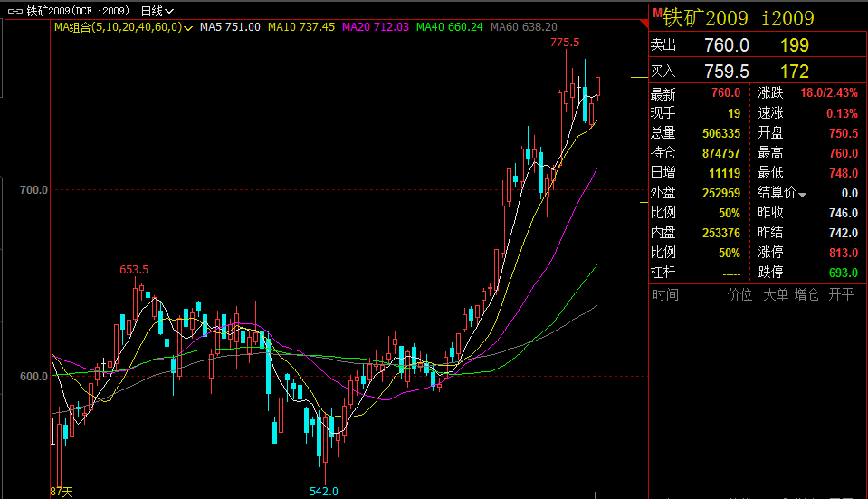Click the 600.0 price axis label
The width and height of the screenshot is (868, 499).
point(33,377)
